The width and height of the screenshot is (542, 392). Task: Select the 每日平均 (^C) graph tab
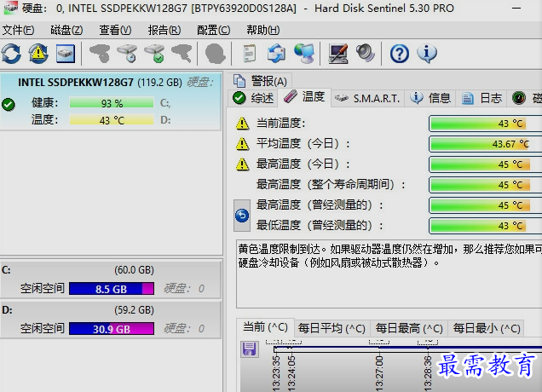(x=332, y=328)
